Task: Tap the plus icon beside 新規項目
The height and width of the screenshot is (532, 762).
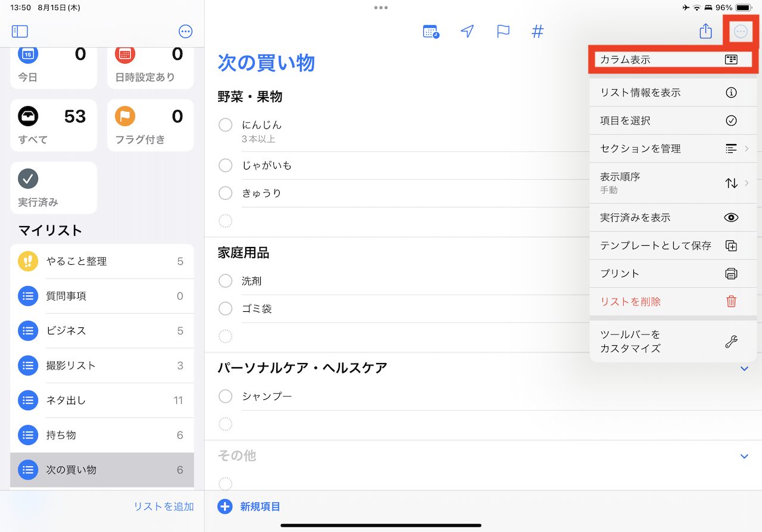Action: click(x=225, y=507)
